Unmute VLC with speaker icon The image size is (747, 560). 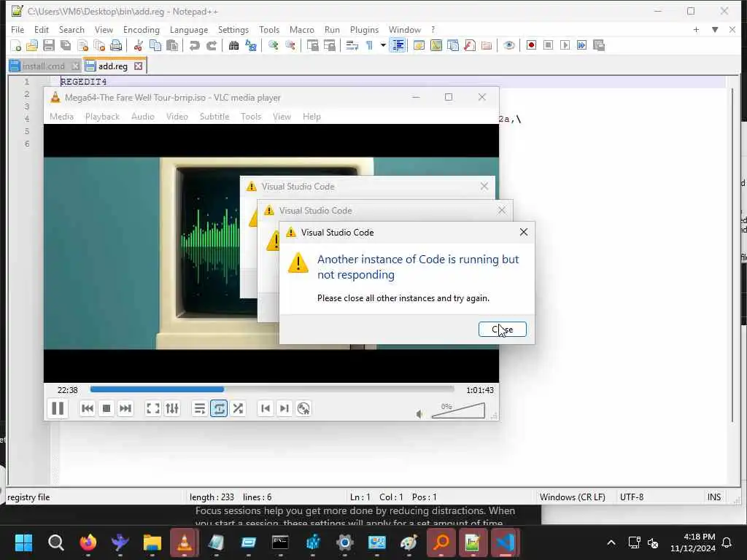tap(419, 414)
